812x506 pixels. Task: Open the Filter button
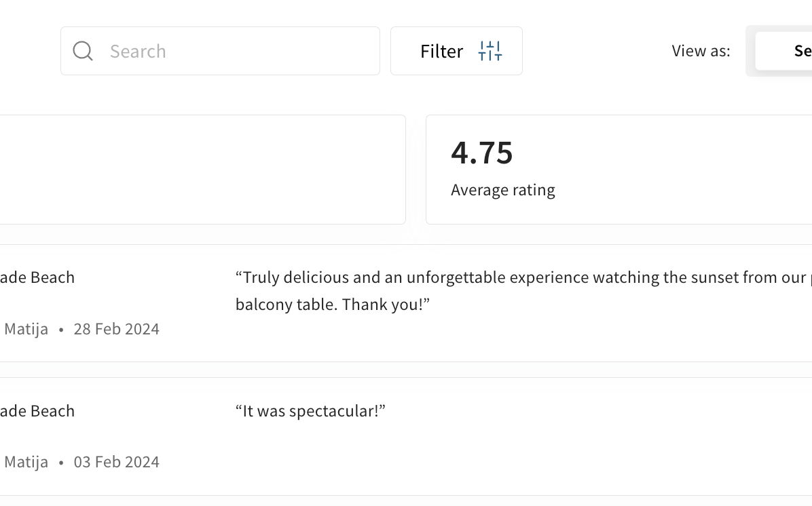click(456, 51)
